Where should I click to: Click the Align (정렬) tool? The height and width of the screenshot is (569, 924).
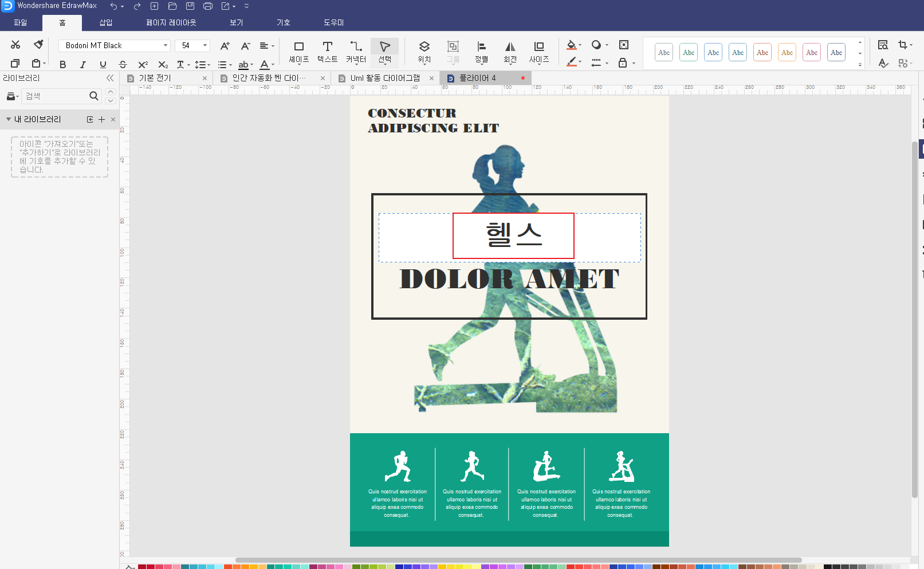(x=482, y=52)
